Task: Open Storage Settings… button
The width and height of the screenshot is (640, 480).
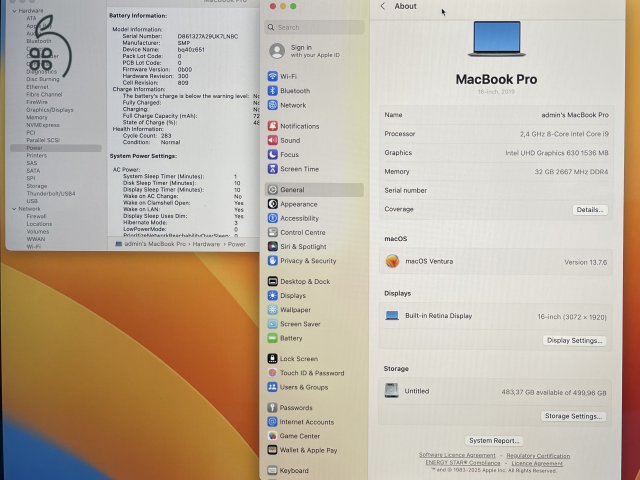Action: [573, 416]
